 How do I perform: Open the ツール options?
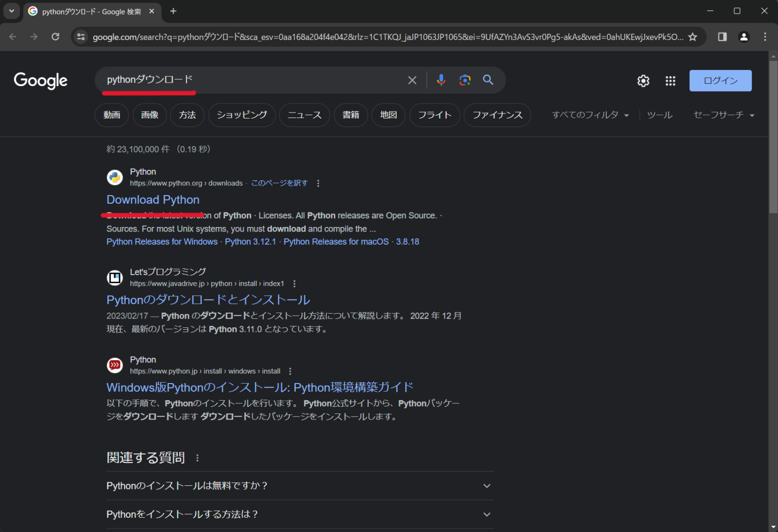click(x=659, y=115)
